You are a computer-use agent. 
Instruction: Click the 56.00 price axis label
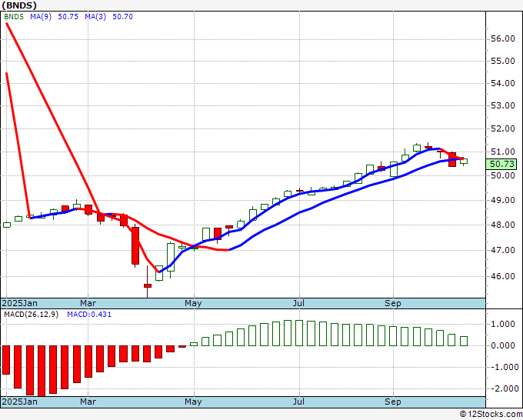503,39
